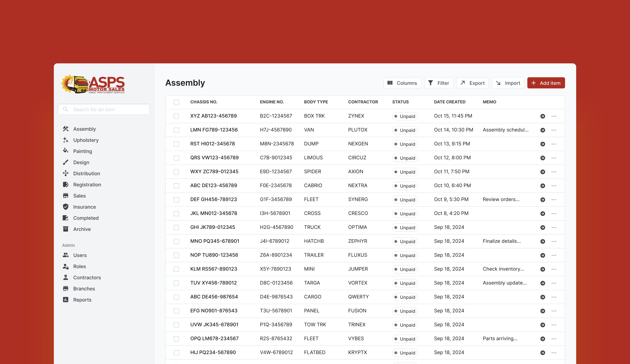Click the Contractors worker icon
The height and width of the screenshot is (364, 630).
click(x=65, y=277)
